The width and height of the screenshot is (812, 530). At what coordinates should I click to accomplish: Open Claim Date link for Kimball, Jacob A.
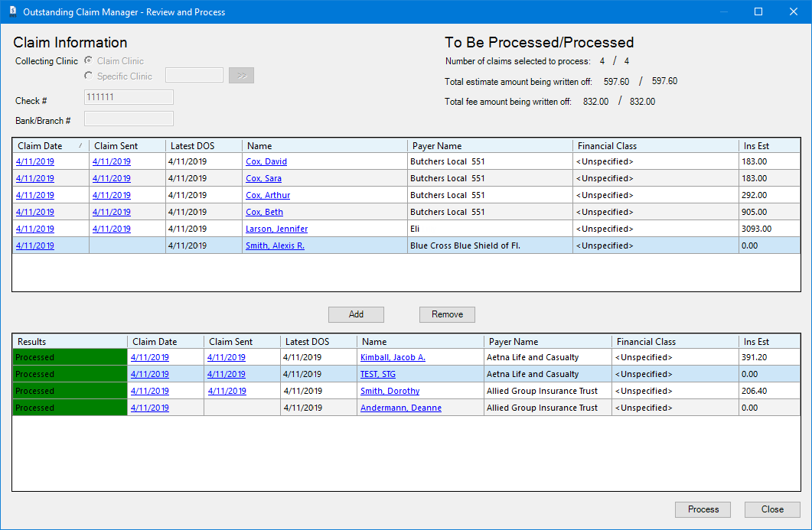[x=150, y=357]
